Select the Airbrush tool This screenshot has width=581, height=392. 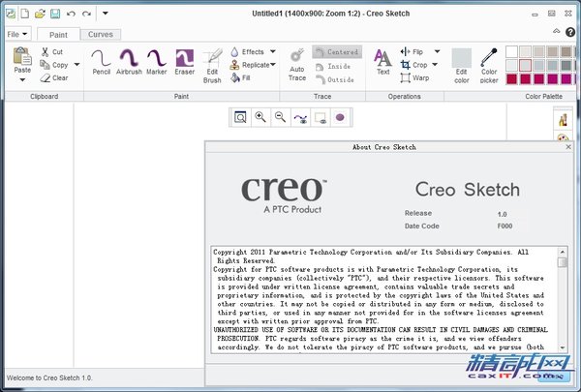coord(129,62)
